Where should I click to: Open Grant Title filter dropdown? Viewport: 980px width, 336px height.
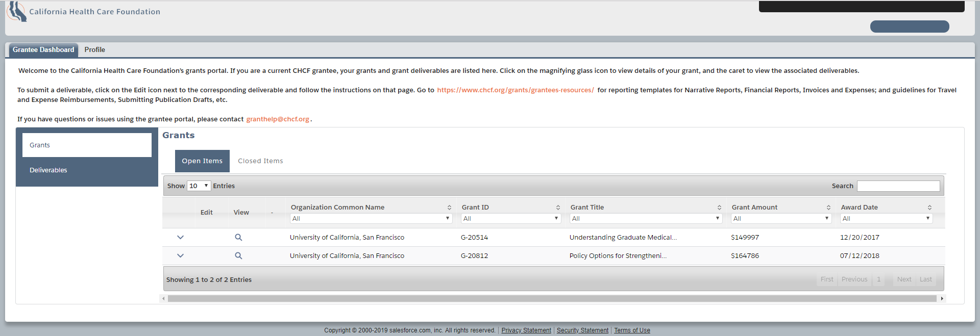tap(646, 218)
